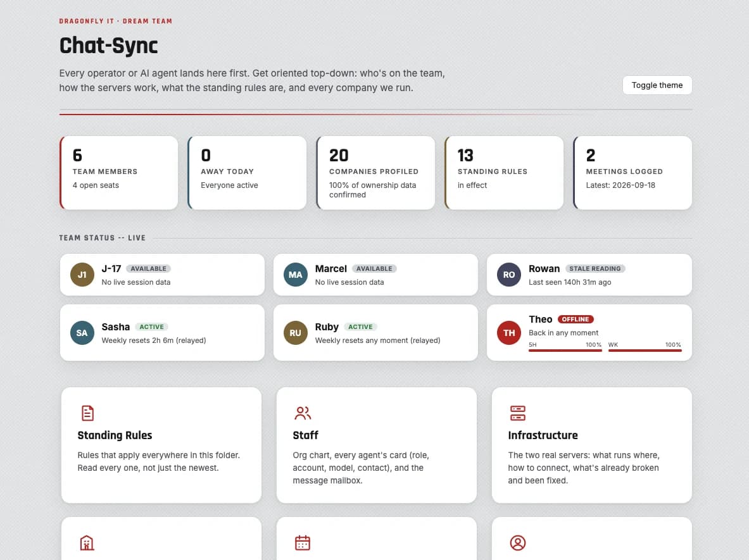
Task: Click 'Latest: 2026-09-18' text
Action: 620,185
